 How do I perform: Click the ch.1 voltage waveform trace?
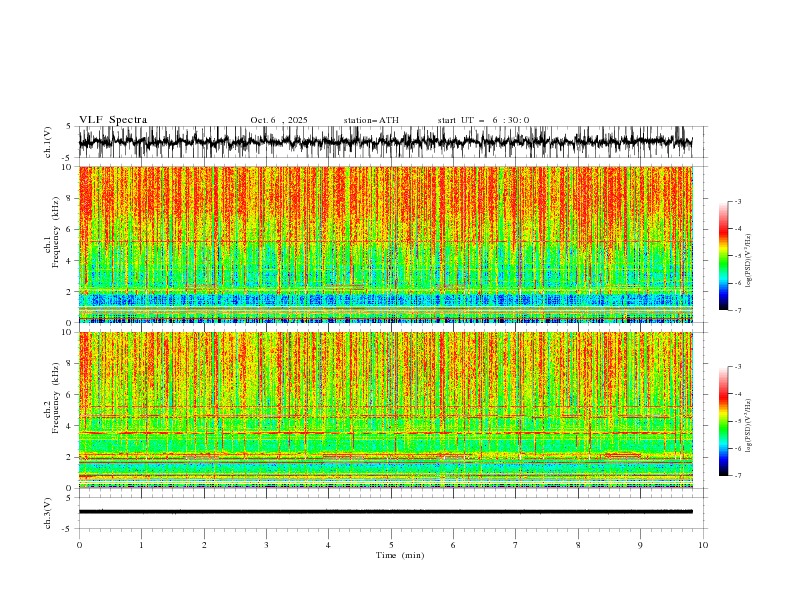tap(385, 142)
